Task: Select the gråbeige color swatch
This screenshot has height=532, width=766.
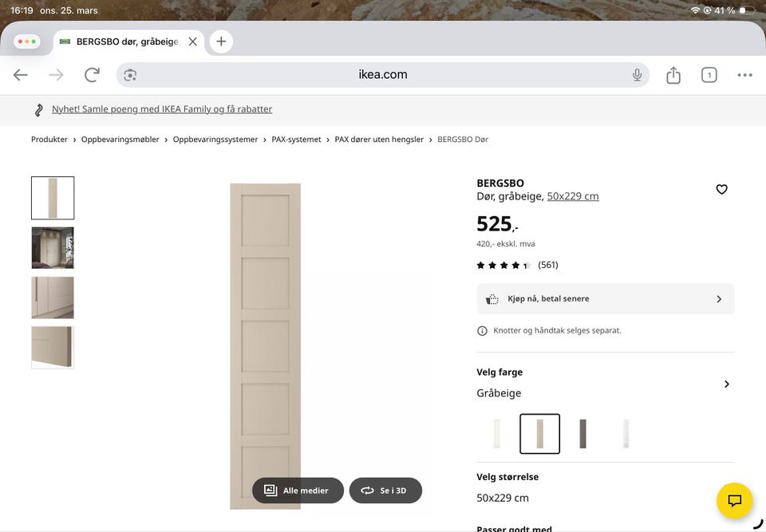Action: [x=539, y=433]
